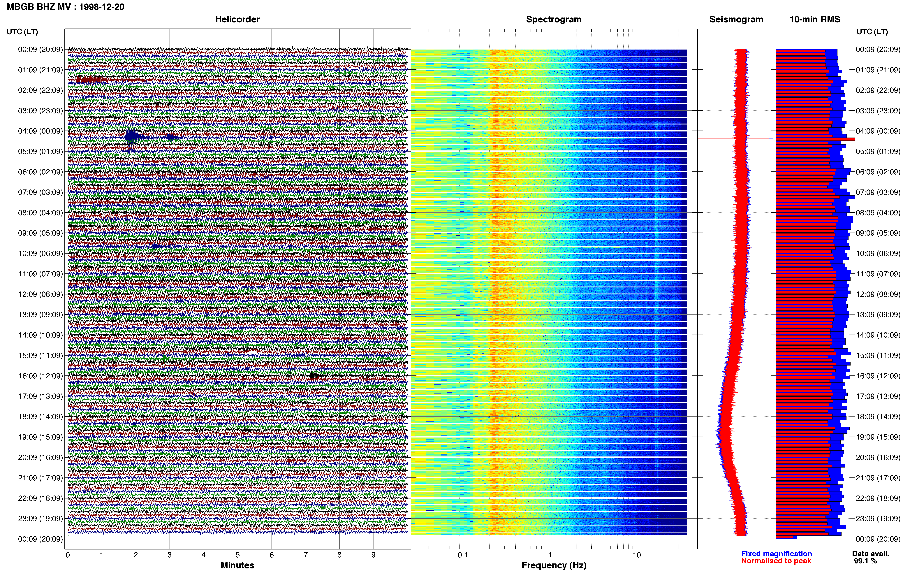The height and width of the screenshot is (578, 924).
Task: Select the '10-min RMS' panel heading
Action: tap(815, 20)
